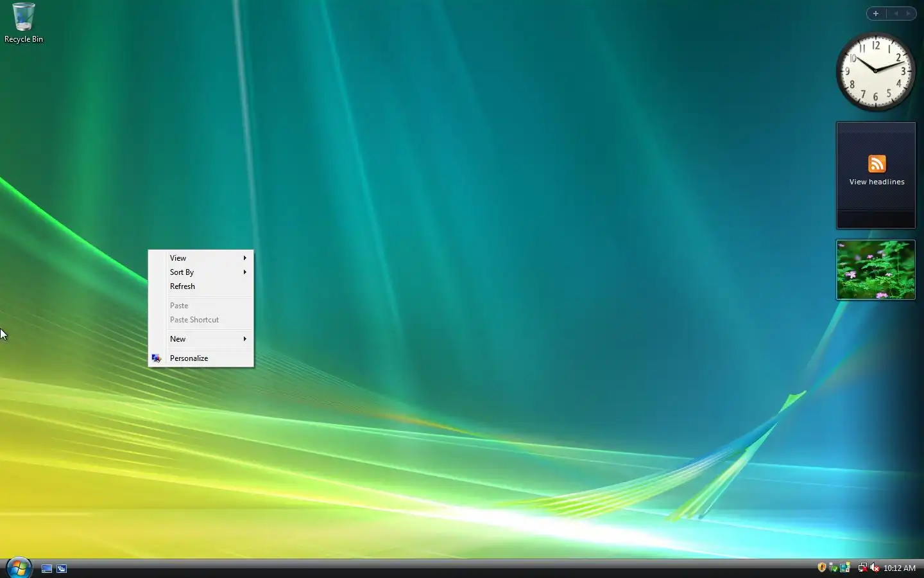This screenshot has height=578, width=924.
Task: Click the disconnected network tray icon
Action: tap(862, 568)
